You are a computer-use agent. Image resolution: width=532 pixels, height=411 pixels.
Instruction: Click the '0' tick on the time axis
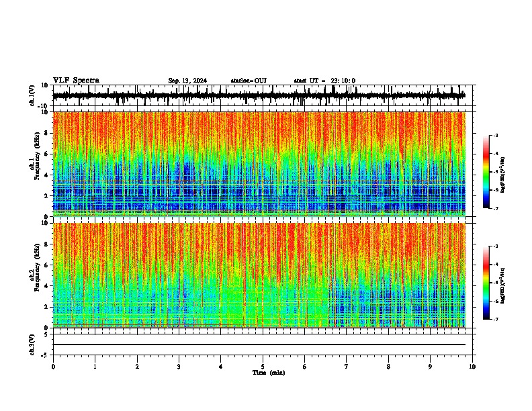pyautogui.click(x=53, y=367)
